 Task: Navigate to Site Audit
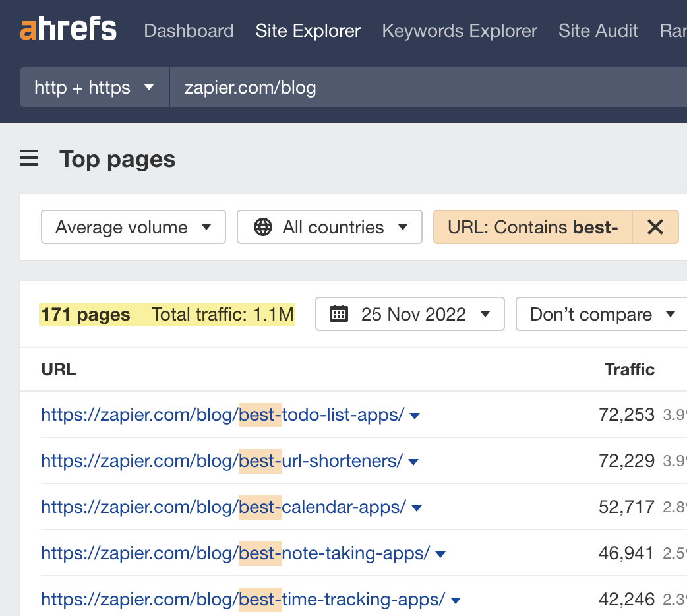597,30
